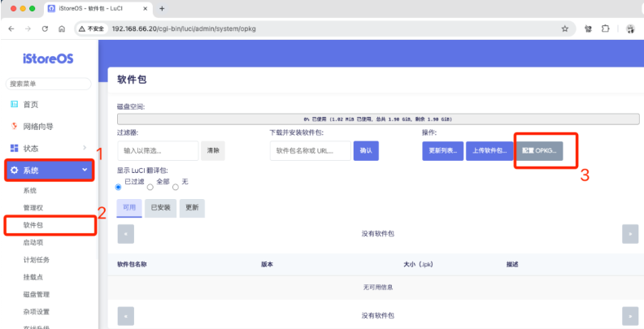Screen dimensions: 644x329
Task: Click the 更新列表 button
Action: [x=442, y=151]
